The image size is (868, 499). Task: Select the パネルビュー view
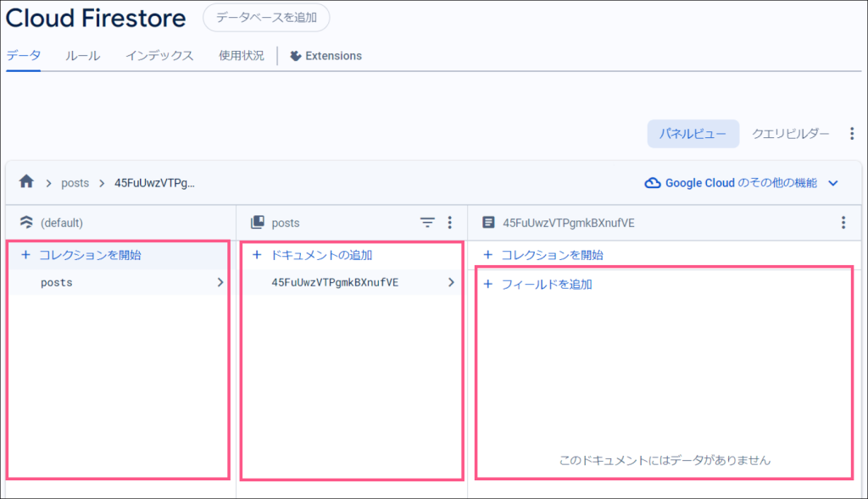click(x=693, y=134)
